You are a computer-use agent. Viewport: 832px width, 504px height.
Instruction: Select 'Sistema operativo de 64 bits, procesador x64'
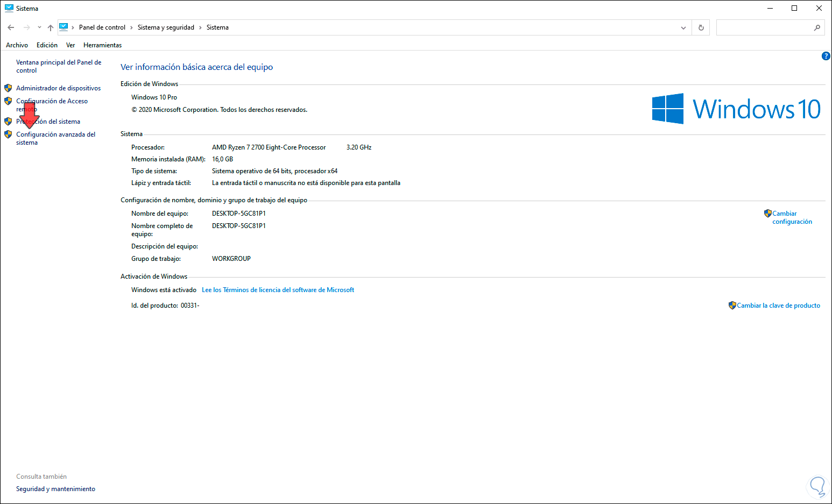click(275, 171)
